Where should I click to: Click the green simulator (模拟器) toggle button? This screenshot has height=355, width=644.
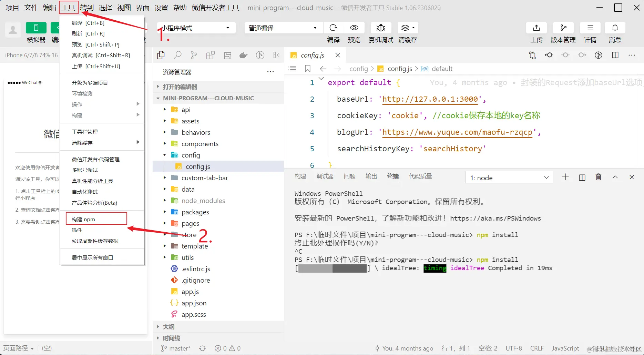(x=36, y=28)
